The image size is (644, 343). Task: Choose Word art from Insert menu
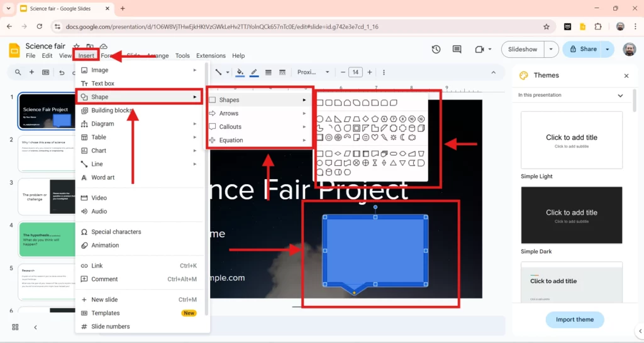103,178
